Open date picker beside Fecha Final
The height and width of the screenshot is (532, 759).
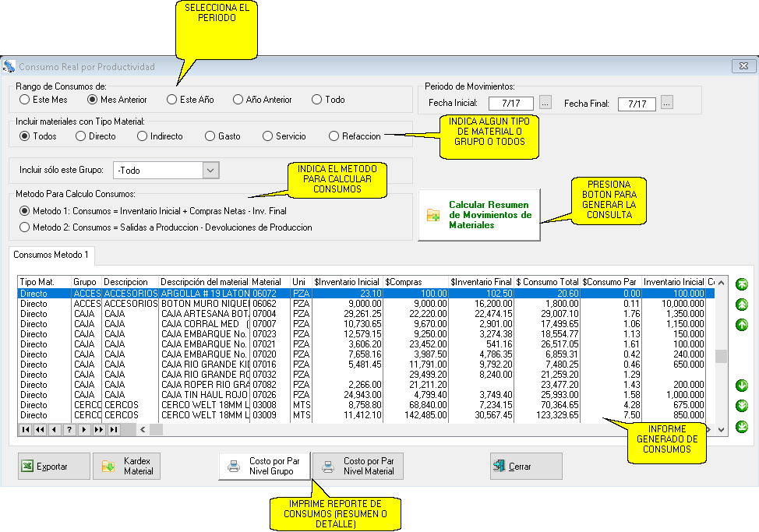[666, 103]
